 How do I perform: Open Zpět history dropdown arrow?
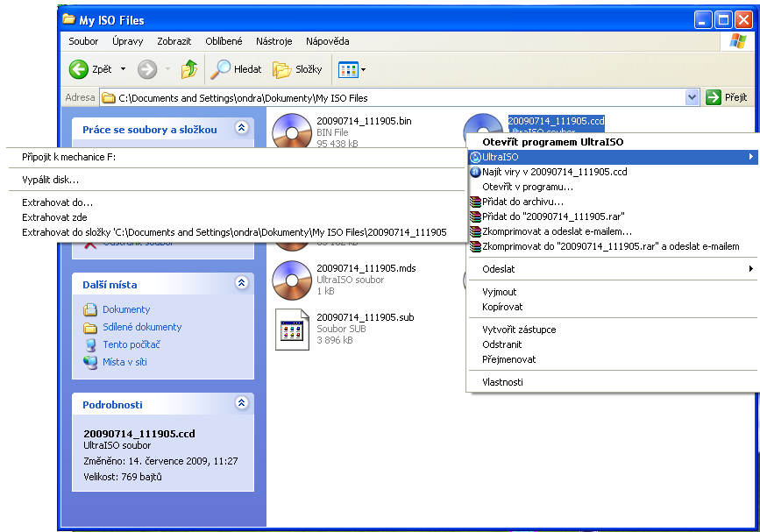123,69
